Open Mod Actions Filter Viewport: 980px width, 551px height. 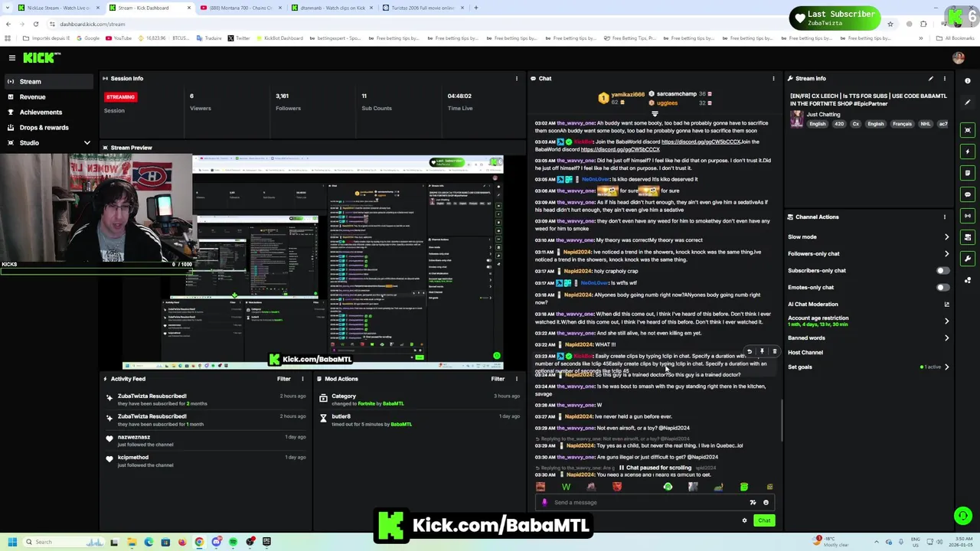tap(498, 379)
